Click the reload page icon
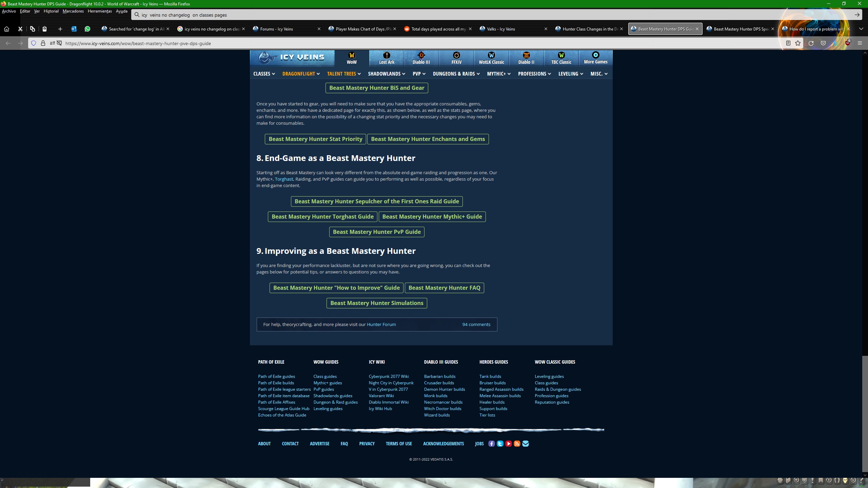 point(811,43)
